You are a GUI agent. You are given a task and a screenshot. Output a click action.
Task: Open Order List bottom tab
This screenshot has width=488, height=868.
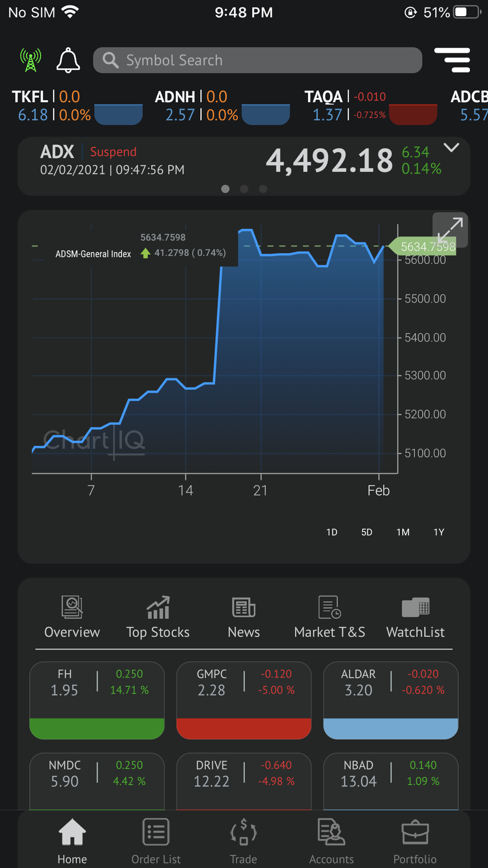[156, 842]
